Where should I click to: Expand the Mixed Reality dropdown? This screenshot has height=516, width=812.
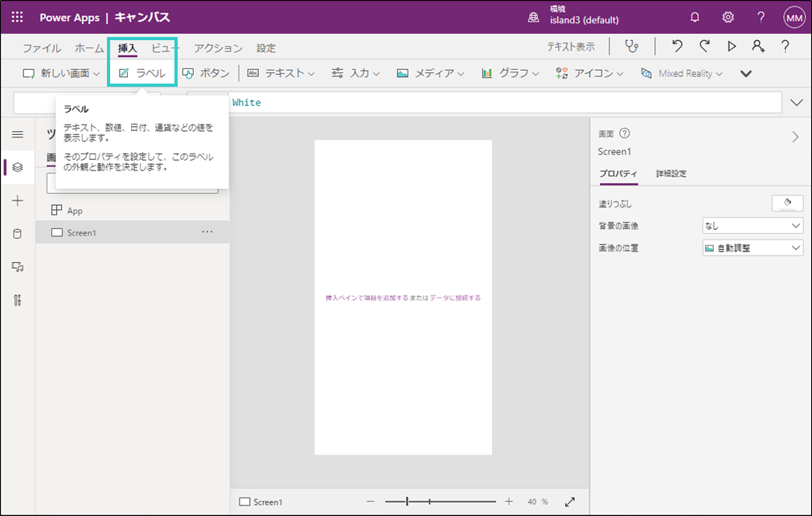[x=682, y=72]
